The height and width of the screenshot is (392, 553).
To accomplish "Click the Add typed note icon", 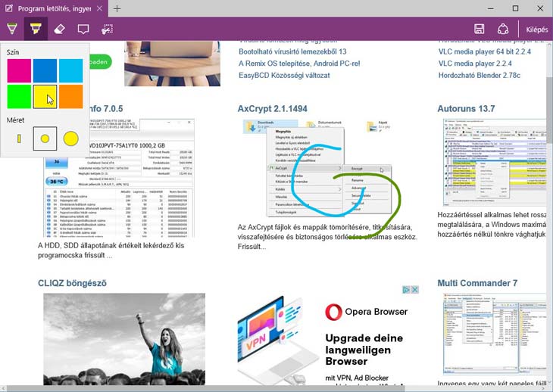I will tap(83, 29).
